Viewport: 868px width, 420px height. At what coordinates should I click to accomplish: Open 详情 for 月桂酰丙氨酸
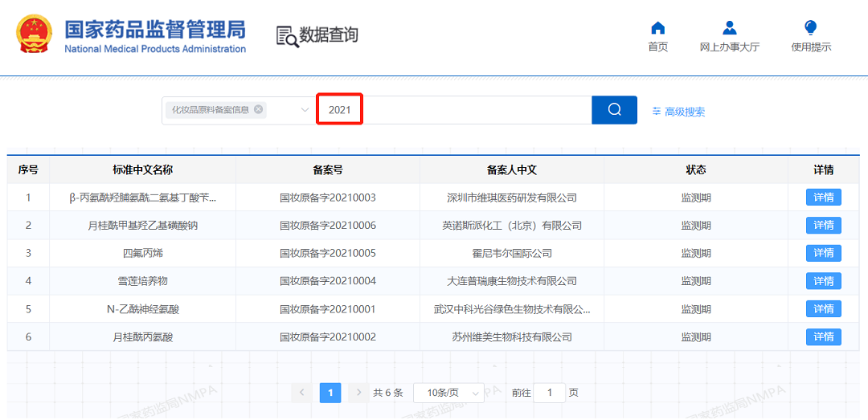(x=823, y=336)
